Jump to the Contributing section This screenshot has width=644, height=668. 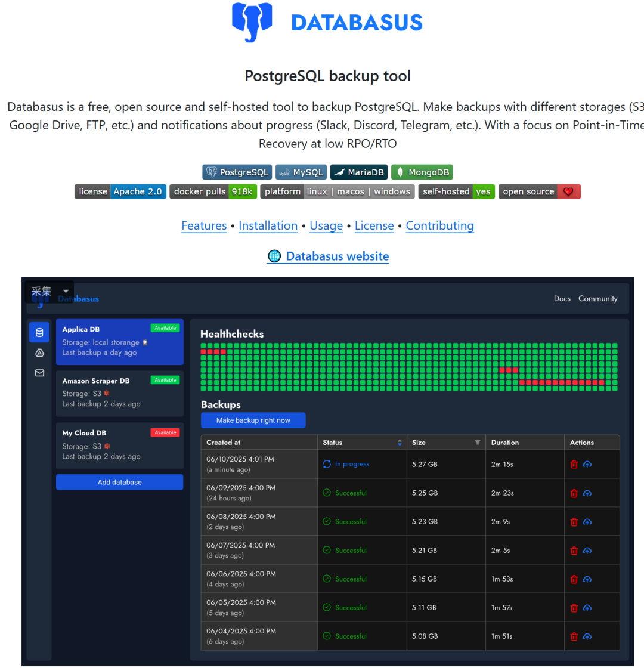point(440,225)
